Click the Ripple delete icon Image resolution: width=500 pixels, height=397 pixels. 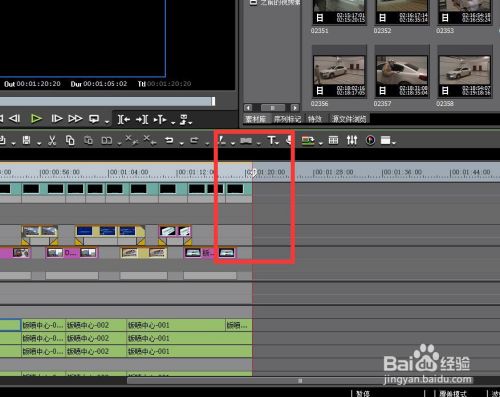[x=149, y=140]
